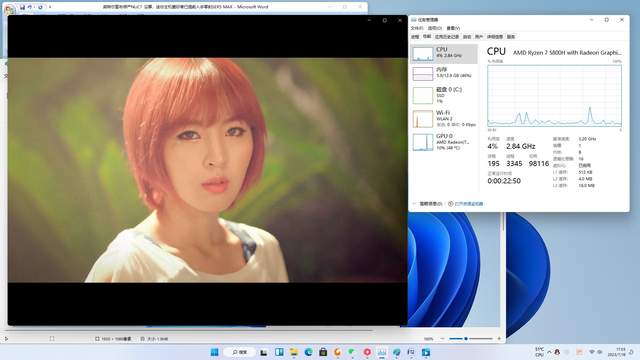Open the 查看 (View) menu in Task Manager

[453, 28]
